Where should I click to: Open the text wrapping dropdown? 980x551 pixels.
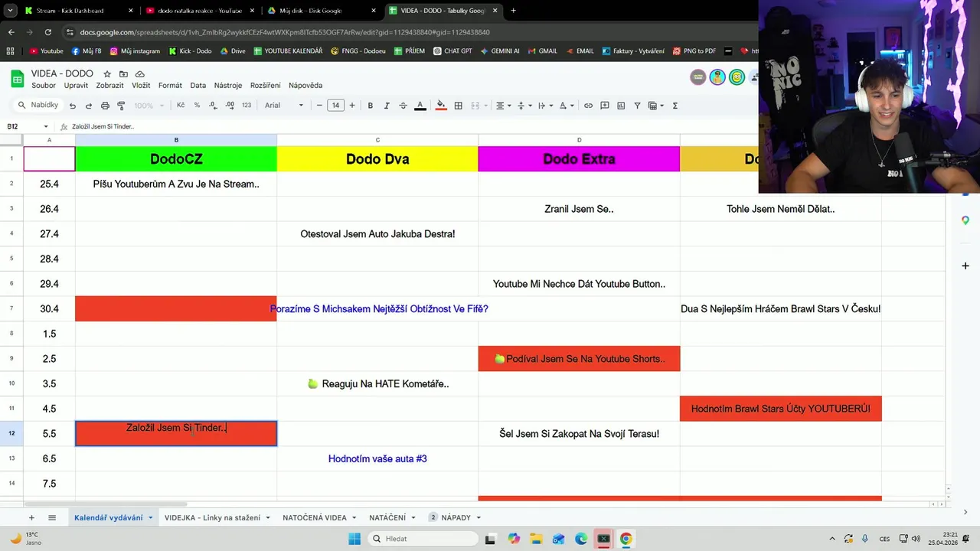(x=544, y=106)
